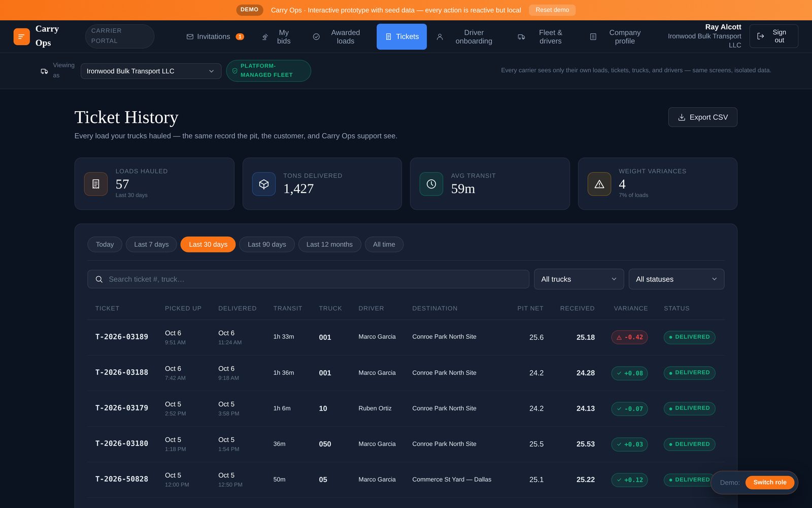The width and height of the screenshot is (812, 508).
Task: Click the gavel icon beside My bids
Action: coord(265,37)
